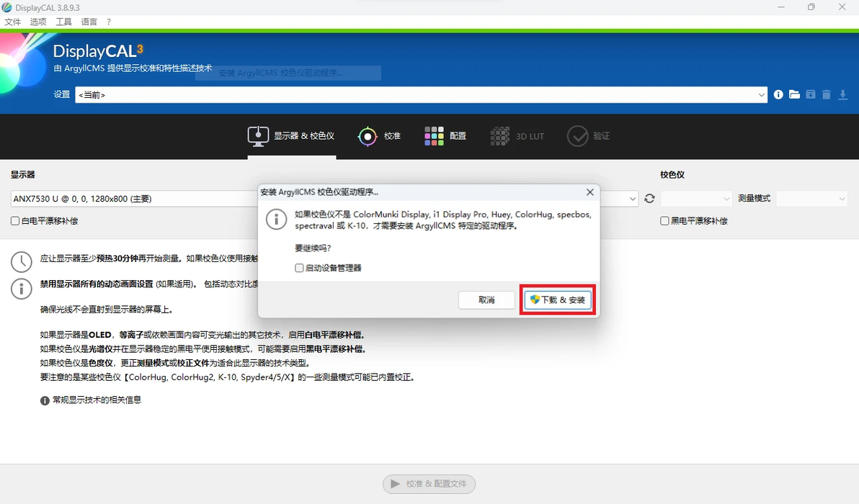
Task: Open the 测量模式 dropdown
Action: click(x=812, y=199)
